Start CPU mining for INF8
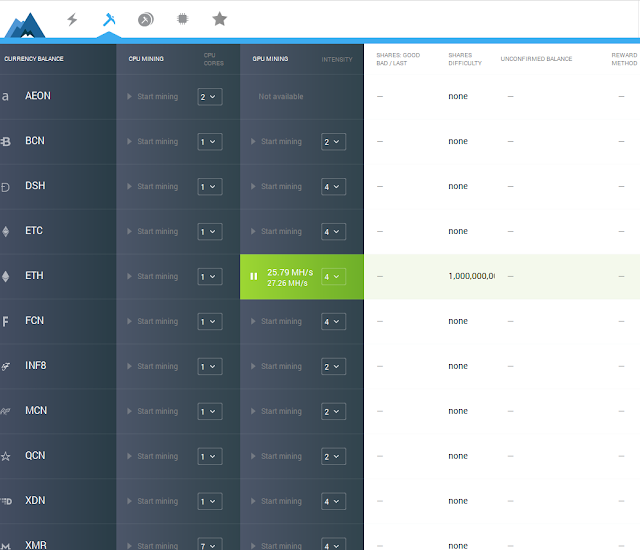 153,366
